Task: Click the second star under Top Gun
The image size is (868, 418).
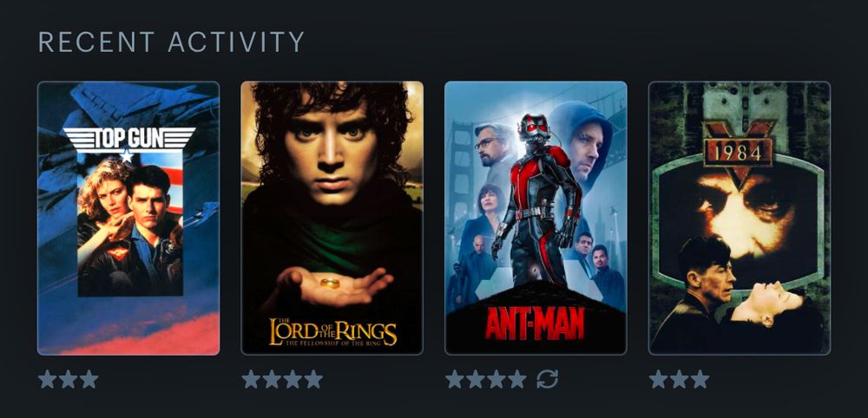Action: tap(68, 379)
